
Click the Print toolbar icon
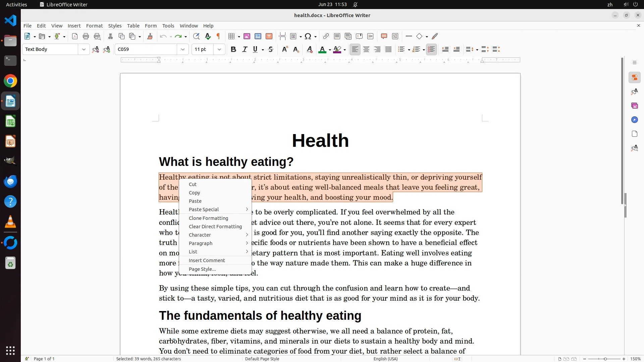click(86, 37)
